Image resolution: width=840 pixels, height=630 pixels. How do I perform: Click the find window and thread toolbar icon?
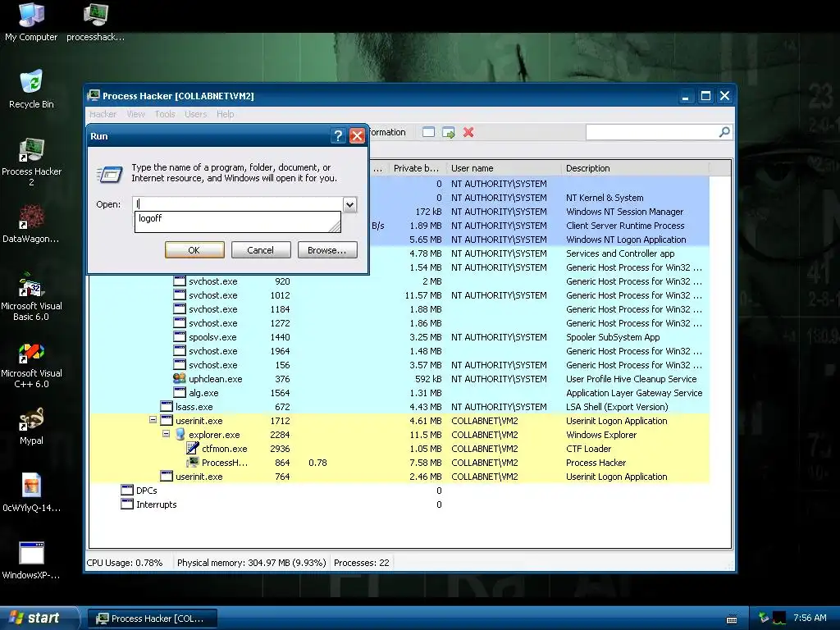tap(449, 132)
